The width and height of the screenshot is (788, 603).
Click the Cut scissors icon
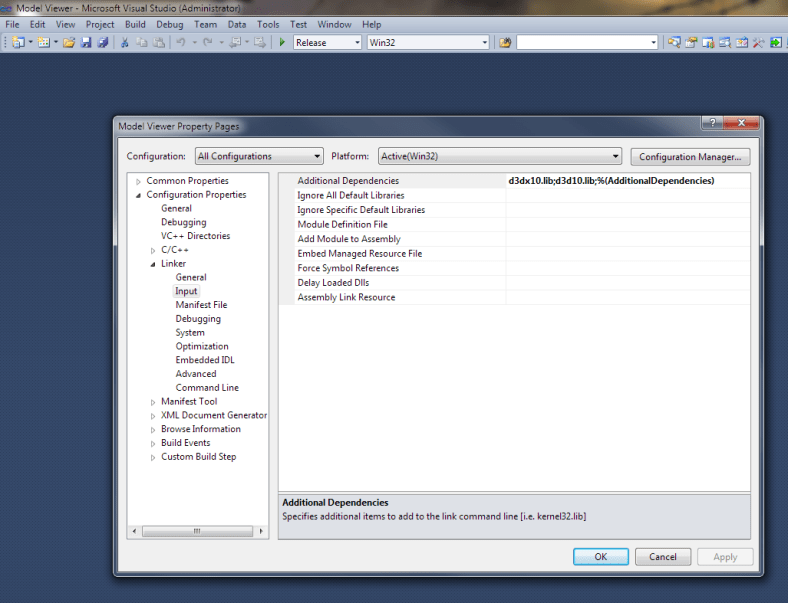point(125,43)
